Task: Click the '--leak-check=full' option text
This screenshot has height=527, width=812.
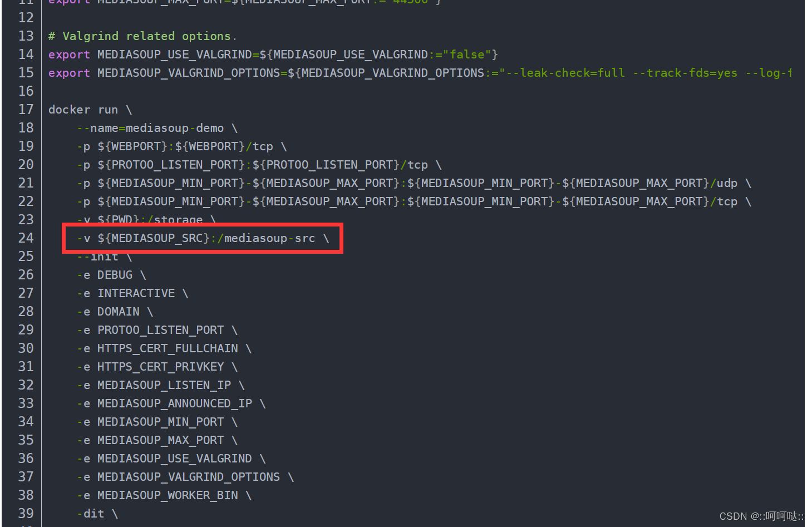Action: [x=565, y=73]
